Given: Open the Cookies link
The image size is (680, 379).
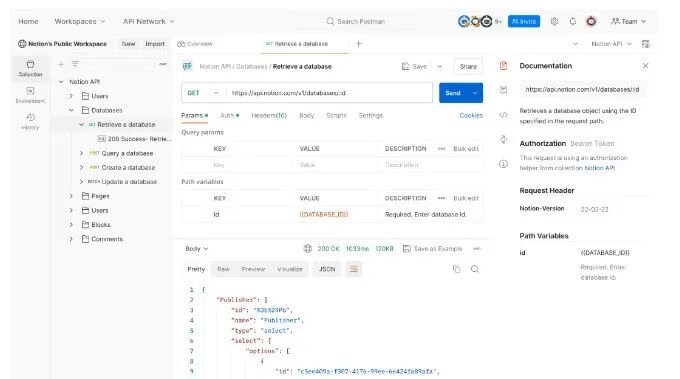Looking at the screenshot, I should (471, 115).
